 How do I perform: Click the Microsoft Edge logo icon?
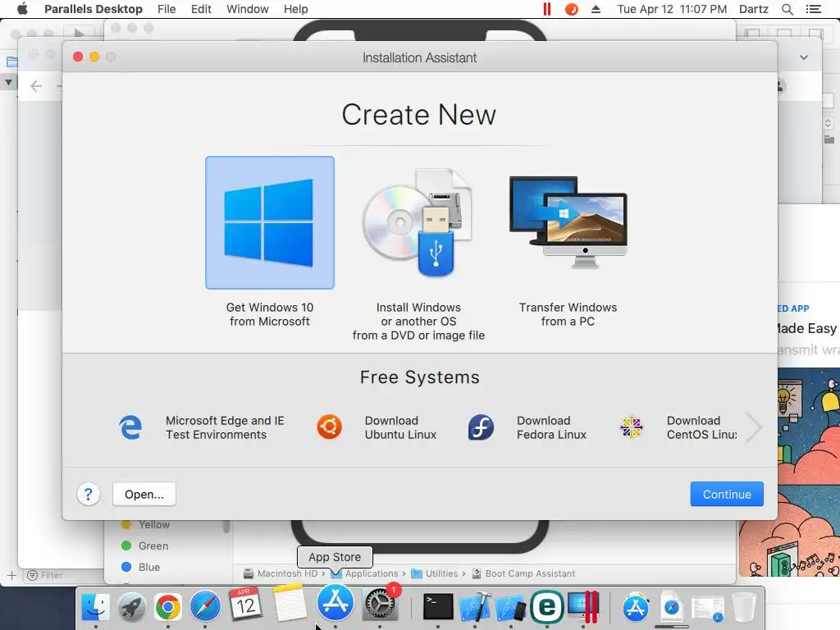click(130, 427)
